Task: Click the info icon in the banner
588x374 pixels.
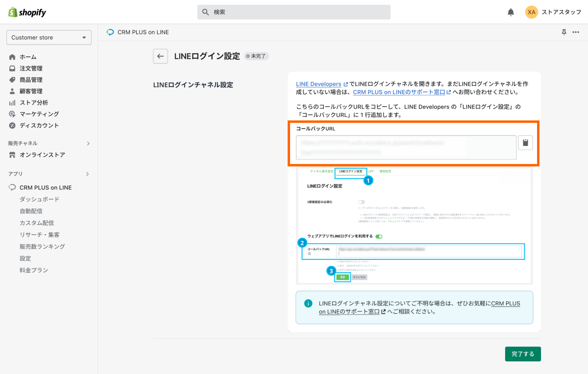Action: tap(308, 304)
